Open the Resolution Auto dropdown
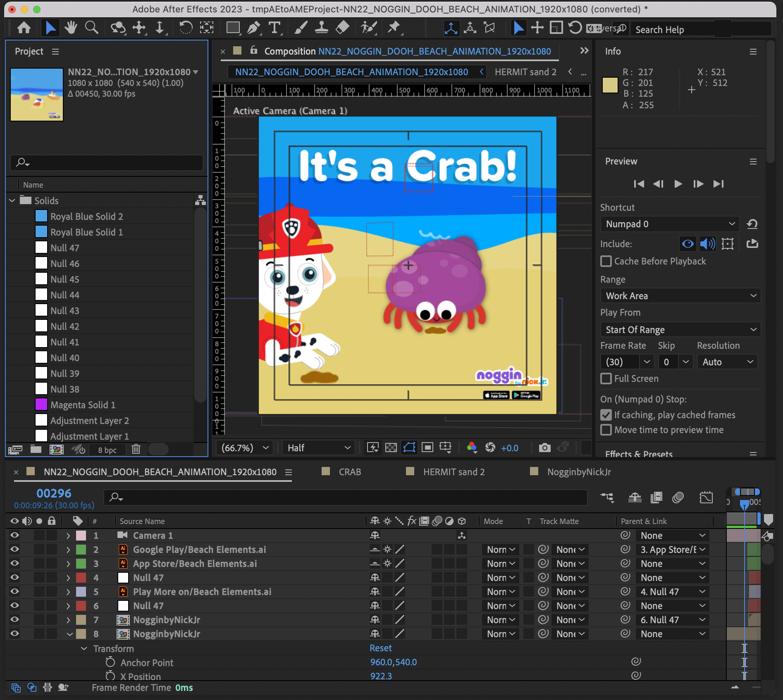This screenshot has height=700, width=783. (x=727, y=362)
